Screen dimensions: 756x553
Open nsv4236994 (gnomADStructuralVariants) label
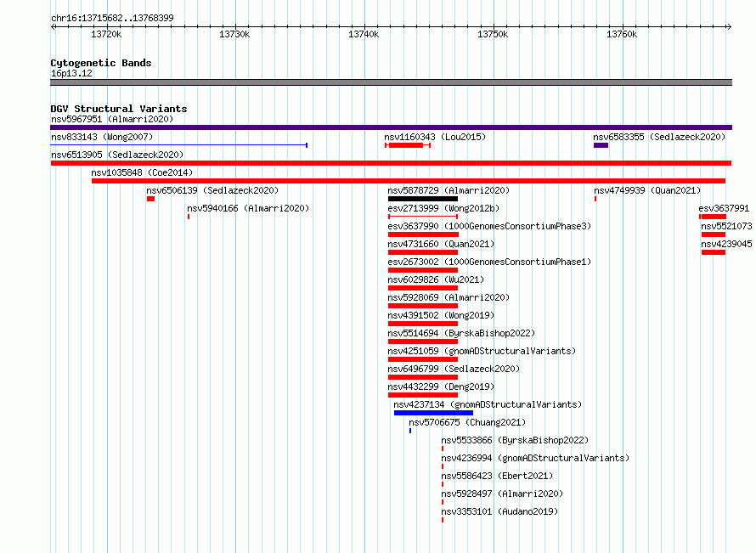tap(535, 458)
